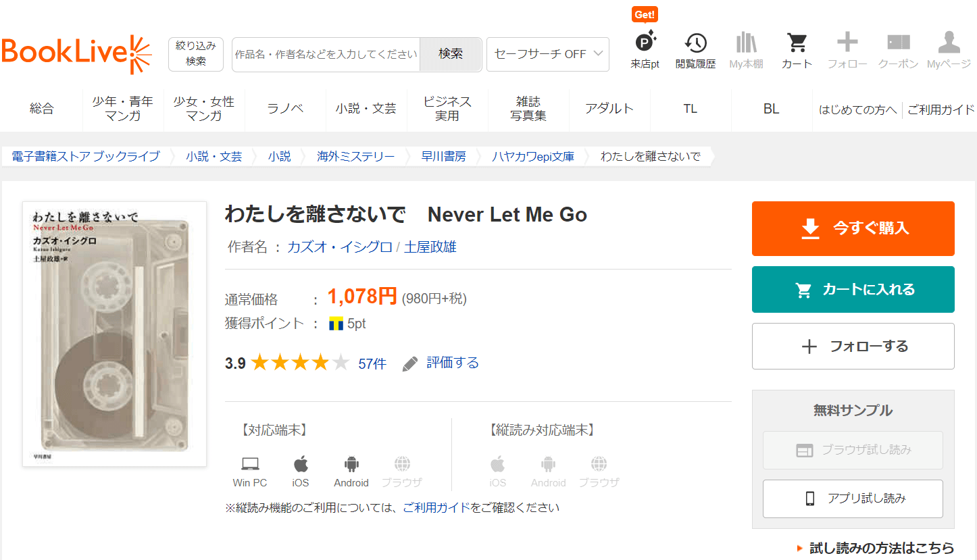Open 閲覧履歴 browsing history icon
The height and width of the screenshot is (560, 977).
coord(695,44)
